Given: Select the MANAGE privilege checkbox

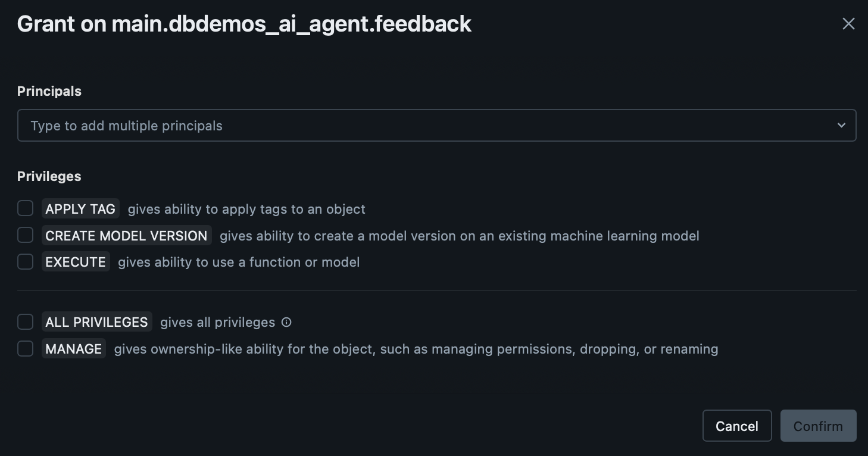Looking at the screenshot, I should click(25, 348).
